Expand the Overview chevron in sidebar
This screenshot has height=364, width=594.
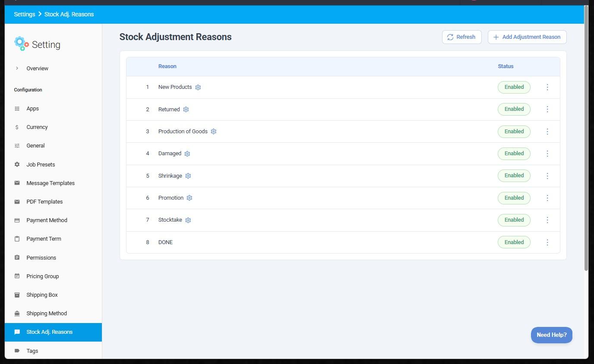click(17, 68)
